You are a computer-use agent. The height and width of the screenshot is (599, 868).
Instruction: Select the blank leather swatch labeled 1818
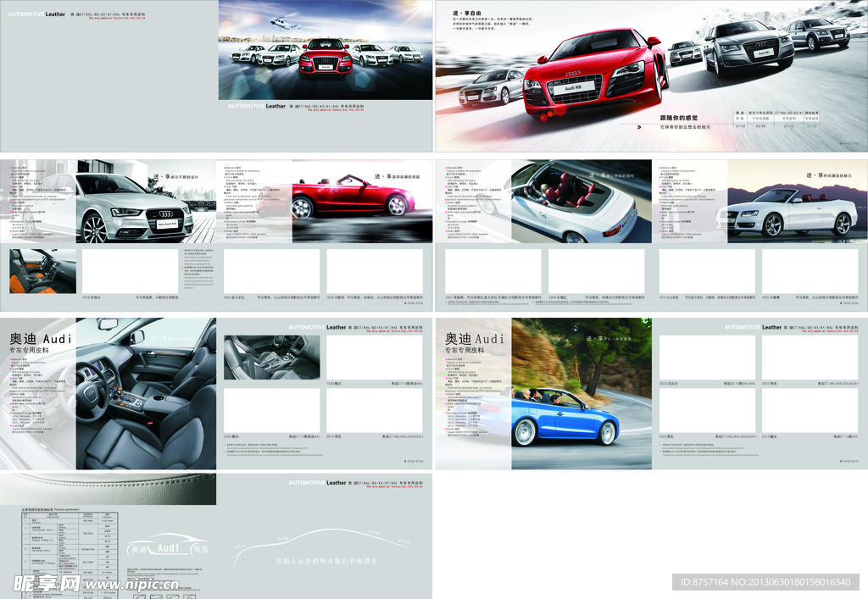click(130, 271)
